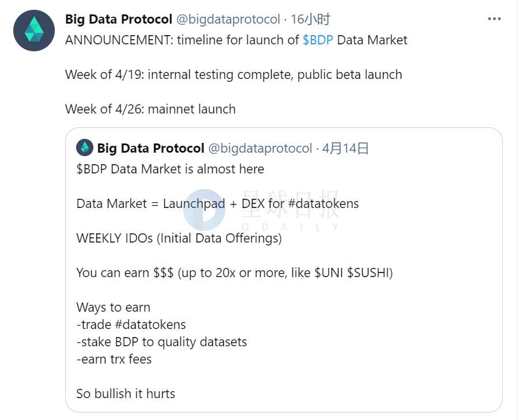Click the blue $BDP cashtag link

(318, 40)
